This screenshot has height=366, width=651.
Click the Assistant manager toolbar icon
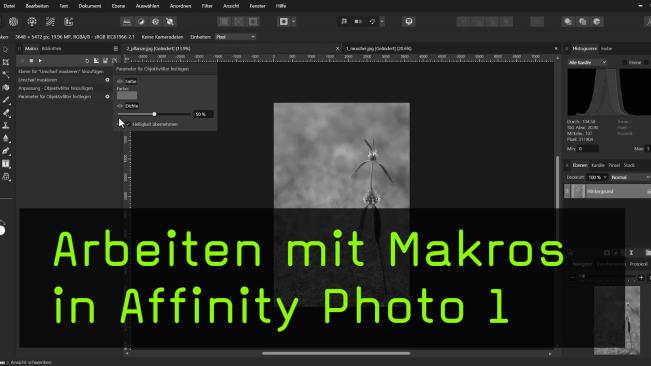pos(409,22)
